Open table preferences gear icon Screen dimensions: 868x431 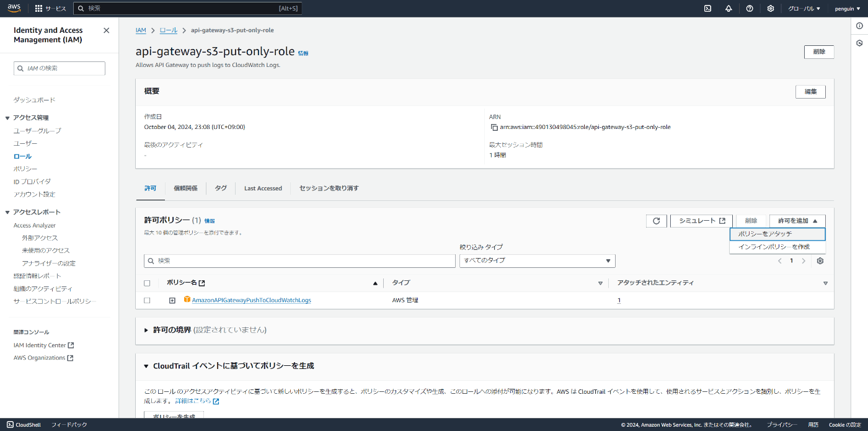[820, 261]
